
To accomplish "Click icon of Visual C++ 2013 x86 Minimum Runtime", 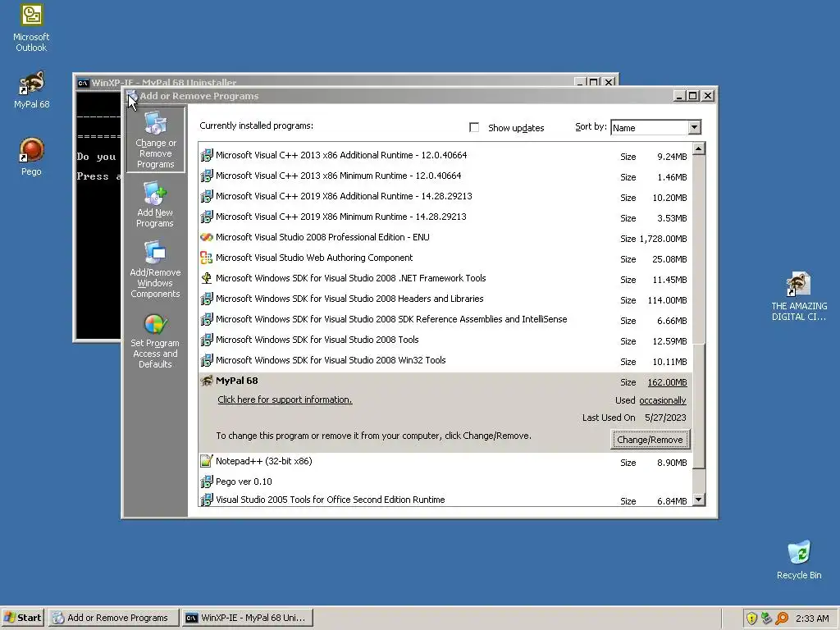I will (206, 176).
